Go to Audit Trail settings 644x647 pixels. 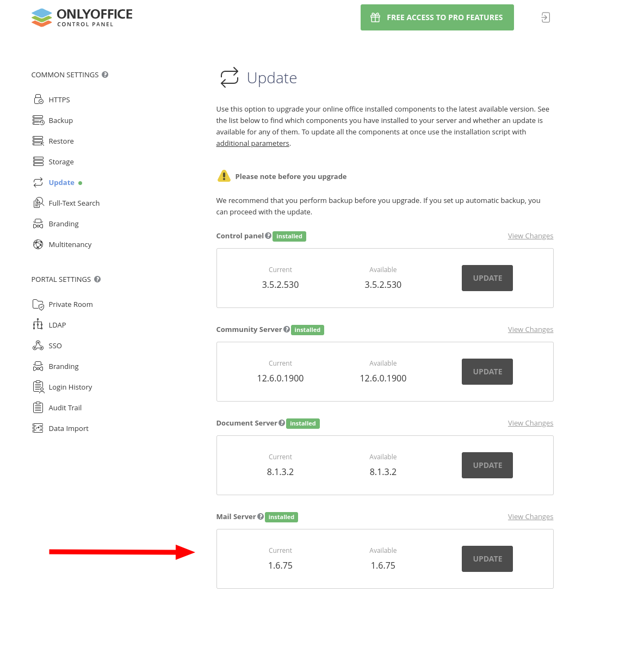65,408
